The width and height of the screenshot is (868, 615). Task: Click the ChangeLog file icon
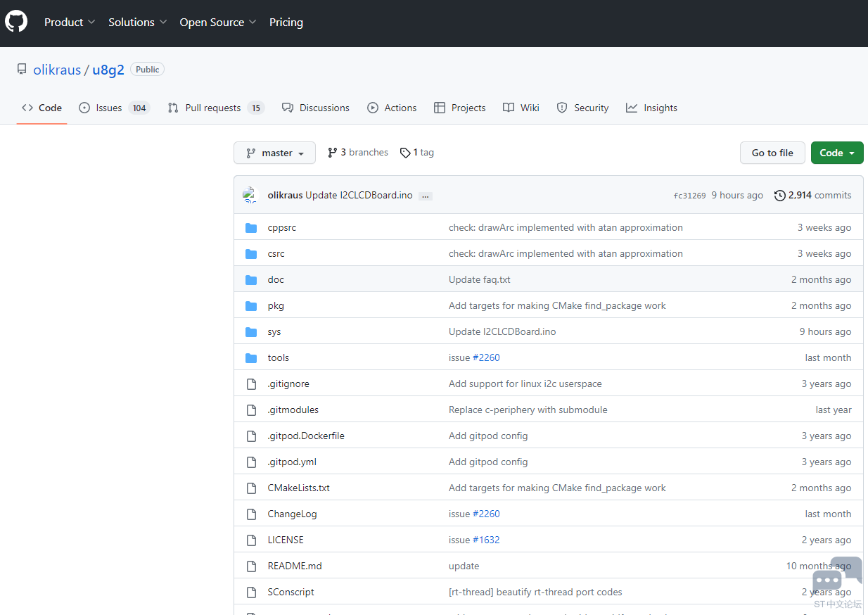(x=251, y=514)
